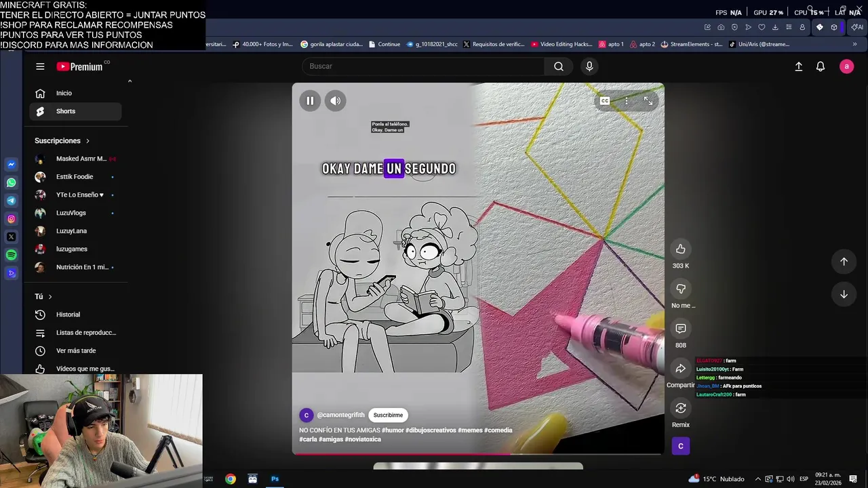868x488 pixels.
Task: Open the comments with 808 count
Action: click(x=681, y=329)
